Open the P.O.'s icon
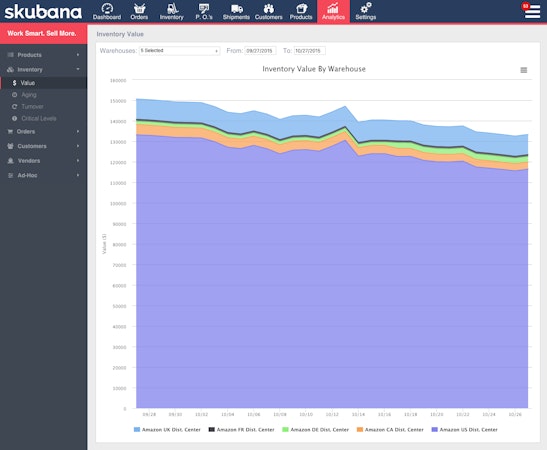This screenshot has height=450, width=547. (204, 8)
